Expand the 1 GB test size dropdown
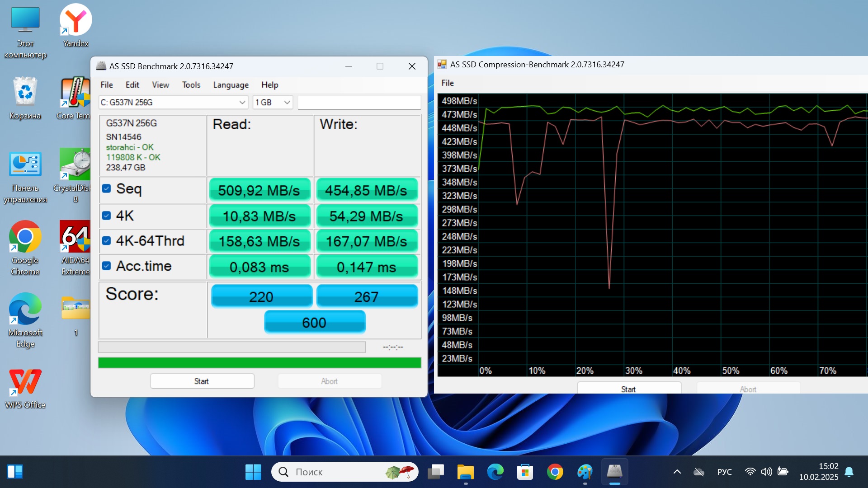 click(x=273, y=102)
